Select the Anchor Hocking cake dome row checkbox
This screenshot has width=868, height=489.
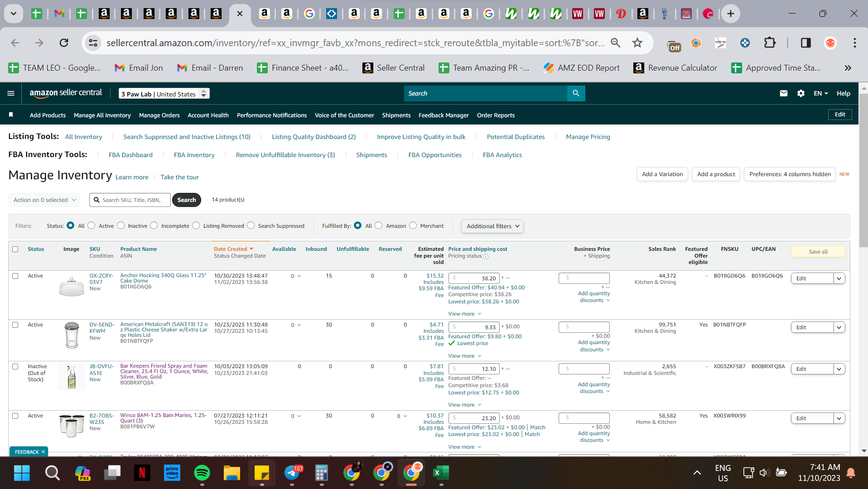[x=15, y=276]
